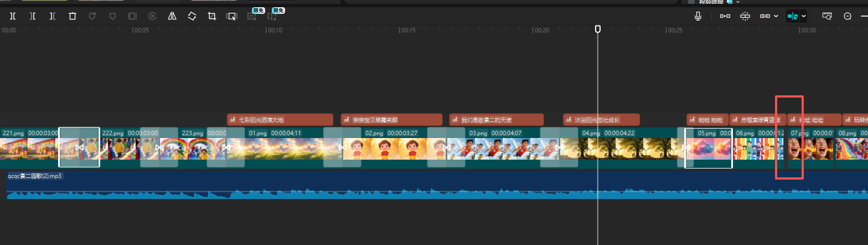Select the 07.png laughing face clip
The height and width of the screenshot is (245, 868).
pyautogui.click(x=812, y=148)
